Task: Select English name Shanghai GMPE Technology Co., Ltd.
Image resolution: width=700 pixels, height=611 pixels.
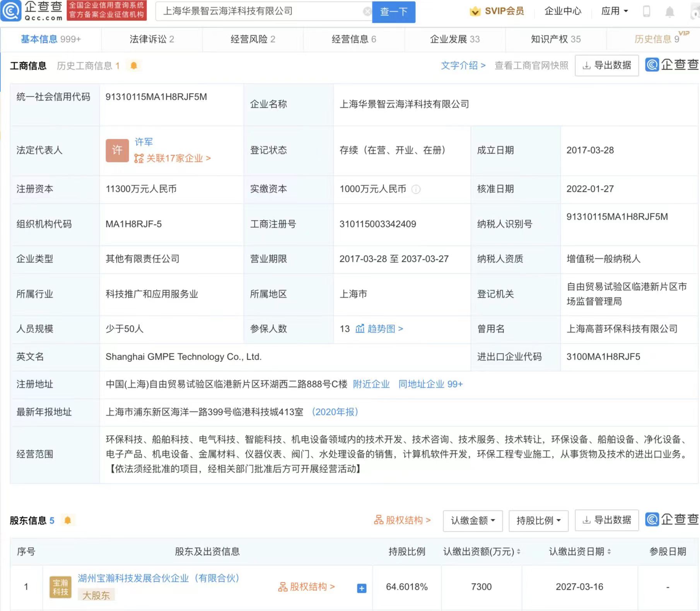Action: click(184, 357)
